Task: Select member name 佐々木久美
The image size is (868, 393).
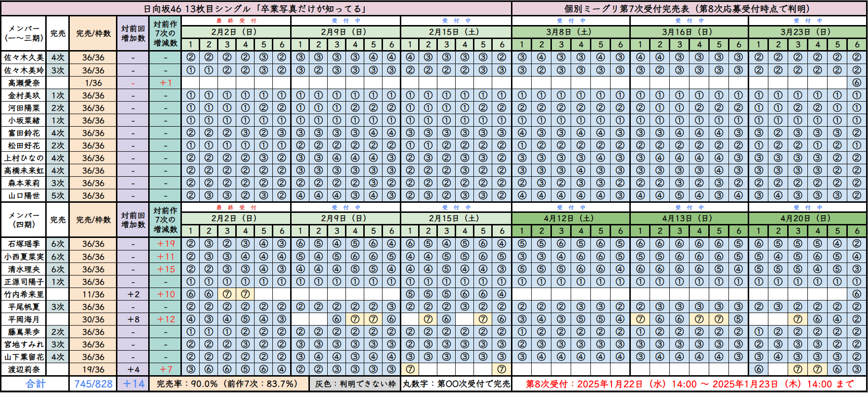Action: point(24,57)
